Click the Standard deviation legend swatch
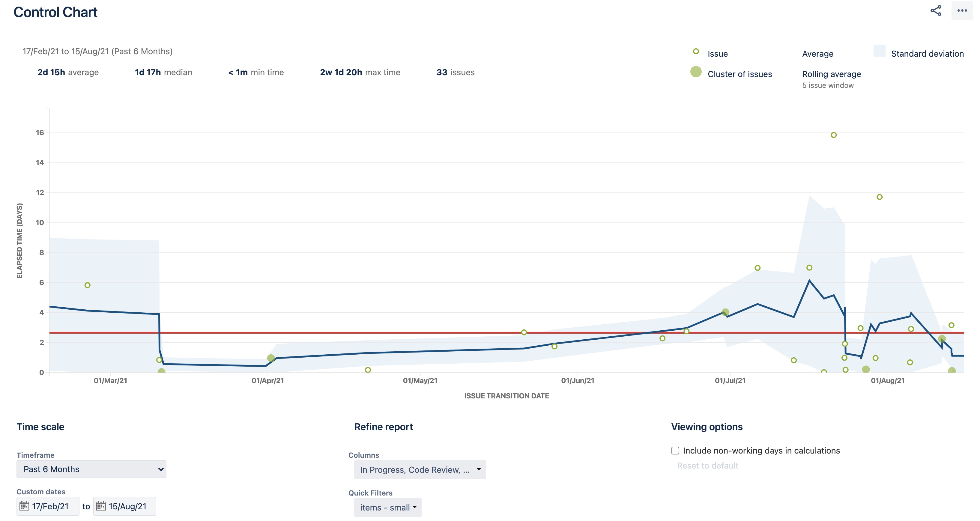This screenshot has width=980, height=521. 879,52
